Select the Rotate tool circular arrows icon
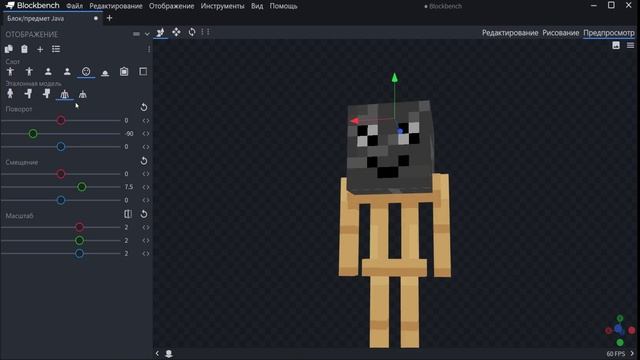The width and height of the screenshot is (640, 360). (x=191, y=32)
